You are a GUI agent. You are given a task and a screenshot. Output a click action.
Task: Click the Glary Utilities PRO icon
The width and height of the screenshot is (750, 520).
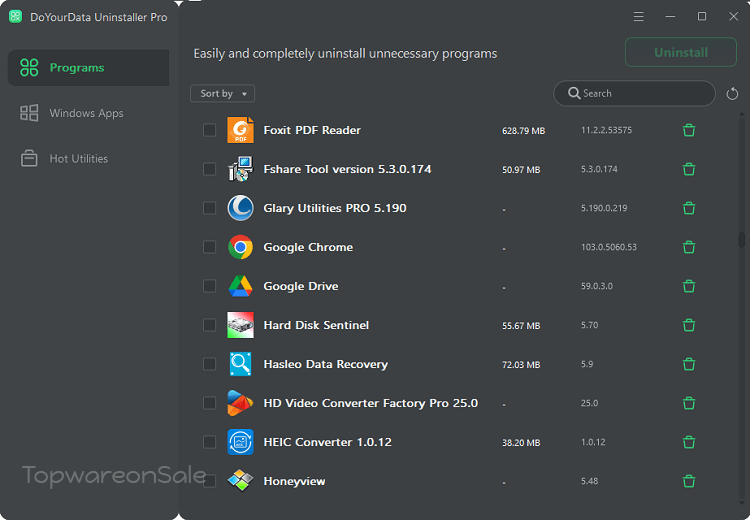pos(240,208)
